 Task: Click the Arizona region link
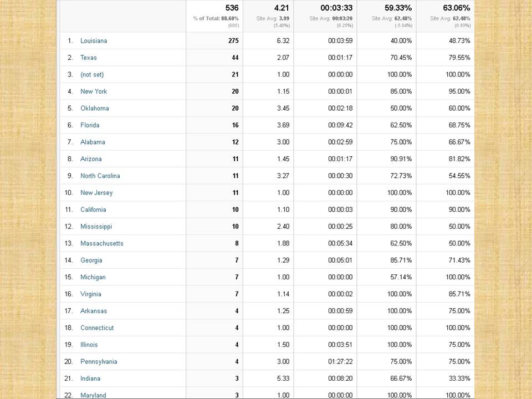pos(91,159)
